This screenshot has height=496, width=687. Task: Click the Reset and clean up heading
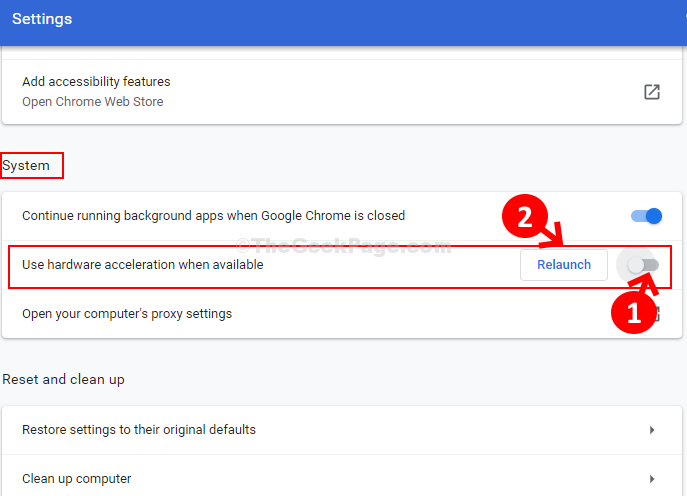64,379
